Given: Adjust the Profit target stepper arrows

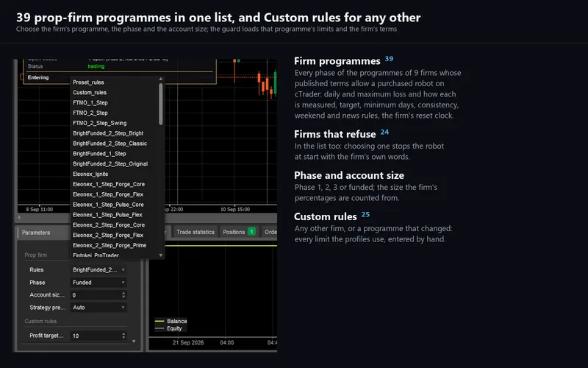Looking at the screenshot, I should coord(123,336).
